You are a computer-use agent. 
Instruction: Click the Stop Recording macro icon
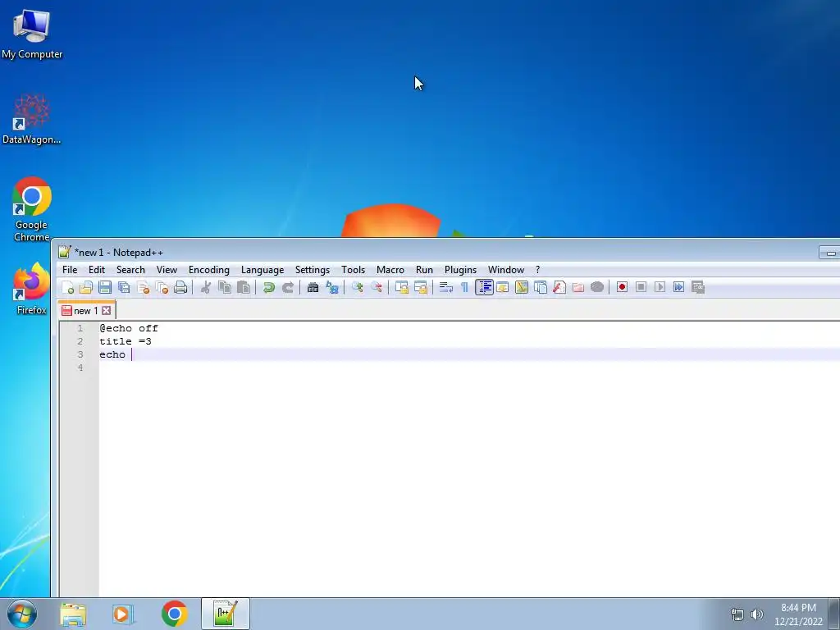[x=641, y=288]
